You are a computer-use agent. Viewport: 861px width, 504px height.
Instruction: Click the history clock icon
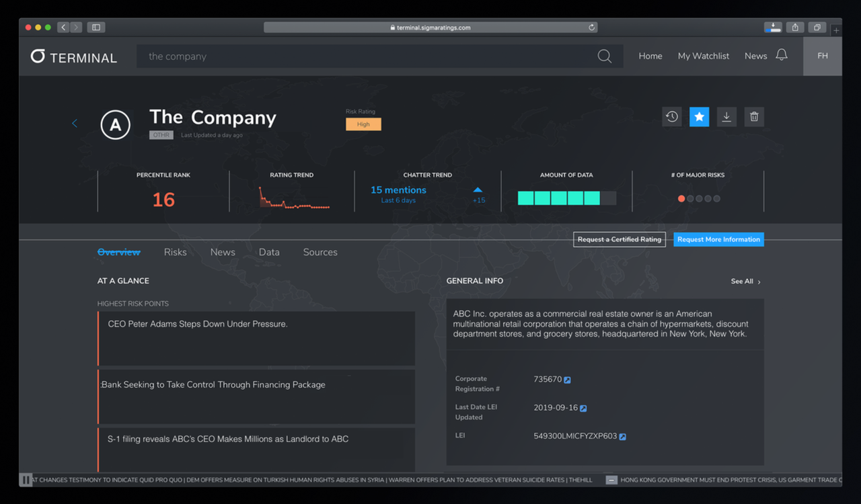[671, 117]
